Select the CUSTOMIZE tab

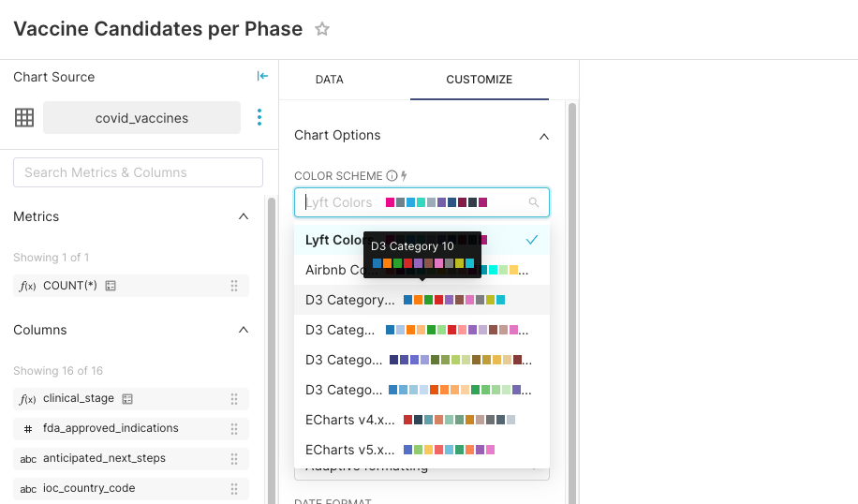pyautogui.click(x=479, y=80)
